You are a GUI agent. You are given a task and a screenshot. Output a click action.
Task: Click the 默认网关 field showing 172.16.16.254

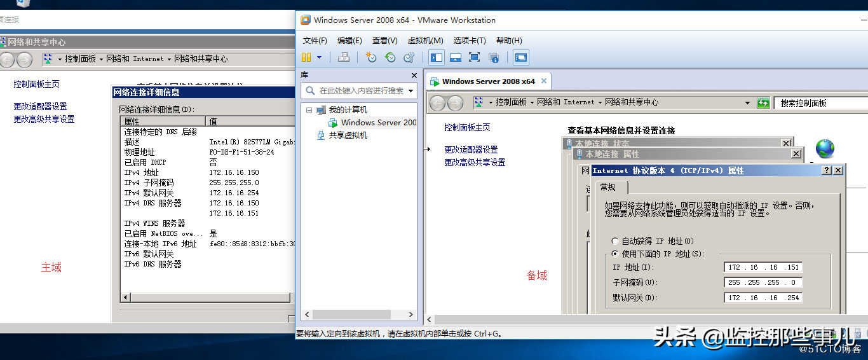pos(763,298)
